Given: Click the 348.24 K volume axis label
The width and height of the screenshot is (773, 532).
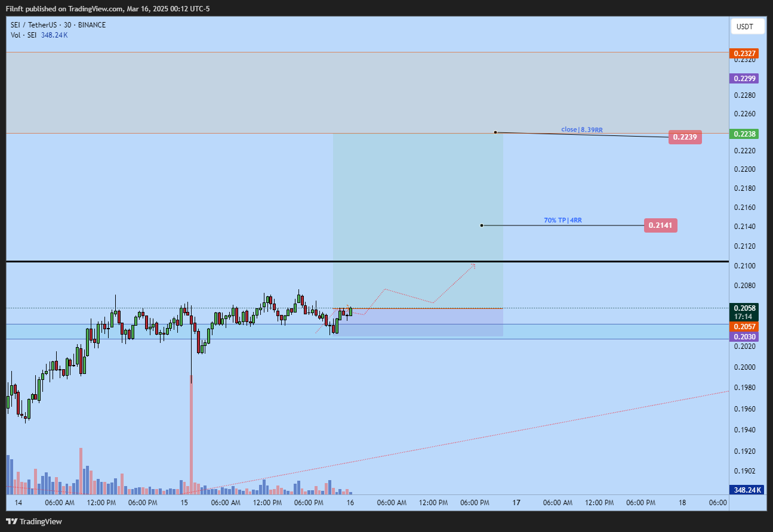Looking at the screenshot, I should (x=746, y=490).
